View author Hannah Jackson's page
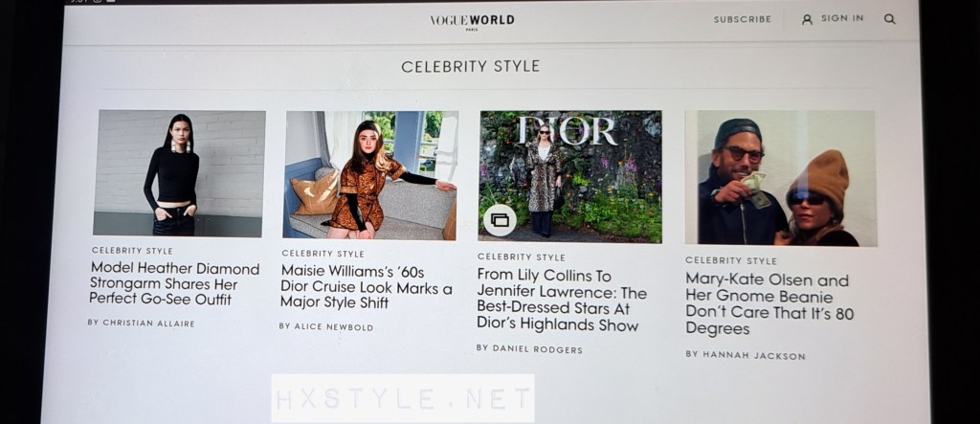980x424 pixels. (745, 355)
